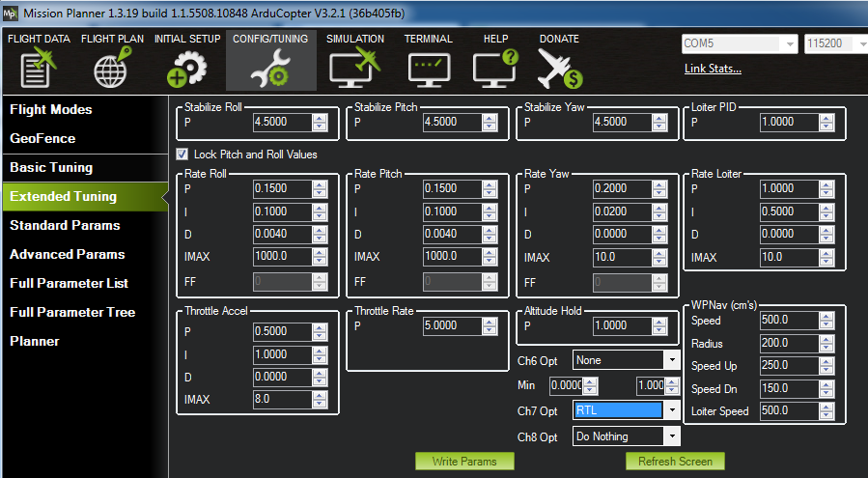Click Throttle Accel D value field
Screen dimensions: 868x478
[x=282, y=377]
